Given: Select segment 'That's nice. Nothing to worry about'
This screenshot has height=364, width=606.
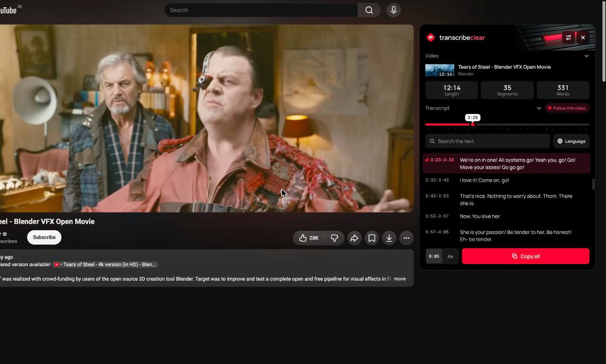Looking at the screenshot, I should [506, 199].
